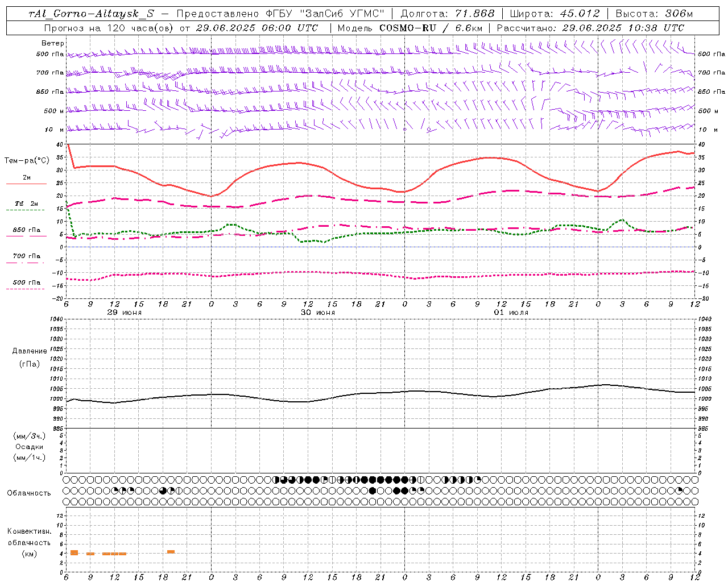The image size is (728, 582).
Task: Click the 01 июля date label
Action: 511,313
